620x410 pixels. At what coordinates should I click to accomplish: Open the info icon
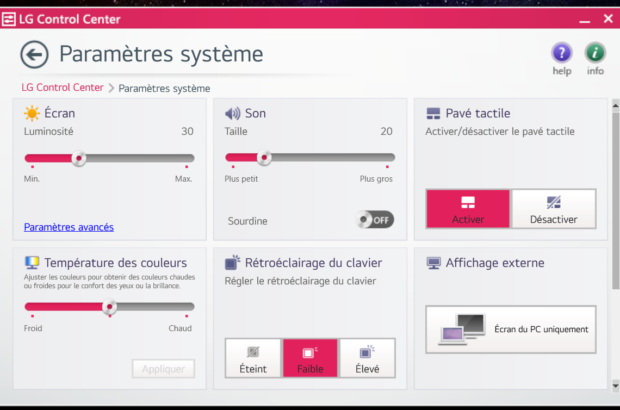tap(595, 53)
